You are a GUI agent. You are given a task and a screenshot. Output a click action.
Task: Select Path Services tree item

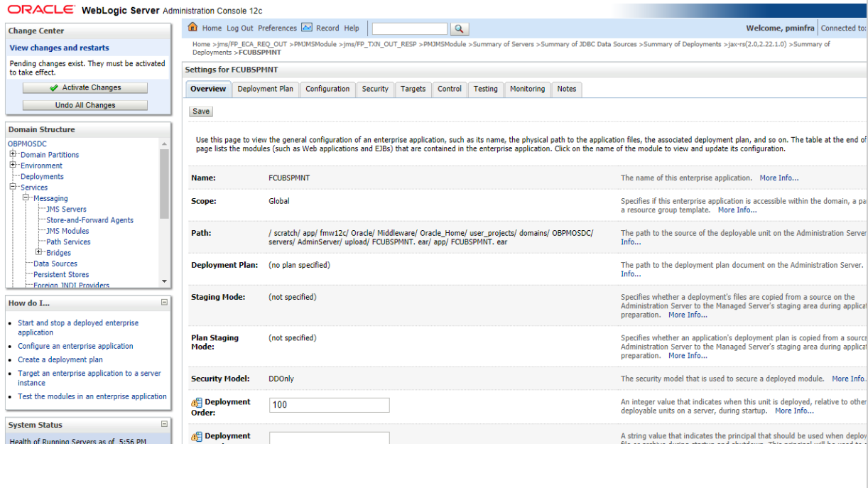(68, 242)
